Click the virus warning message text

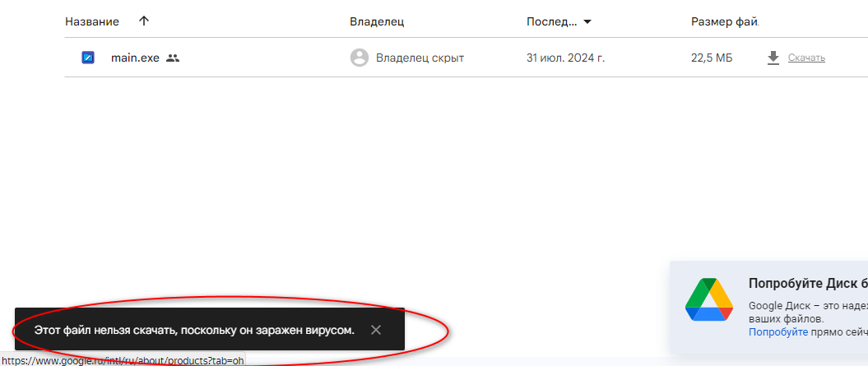194,330
